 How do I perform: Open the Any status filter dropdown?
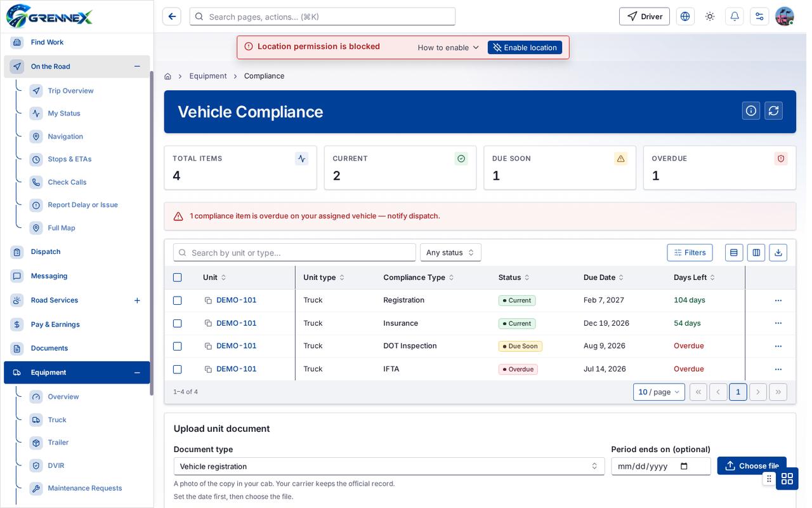(450, 253)
